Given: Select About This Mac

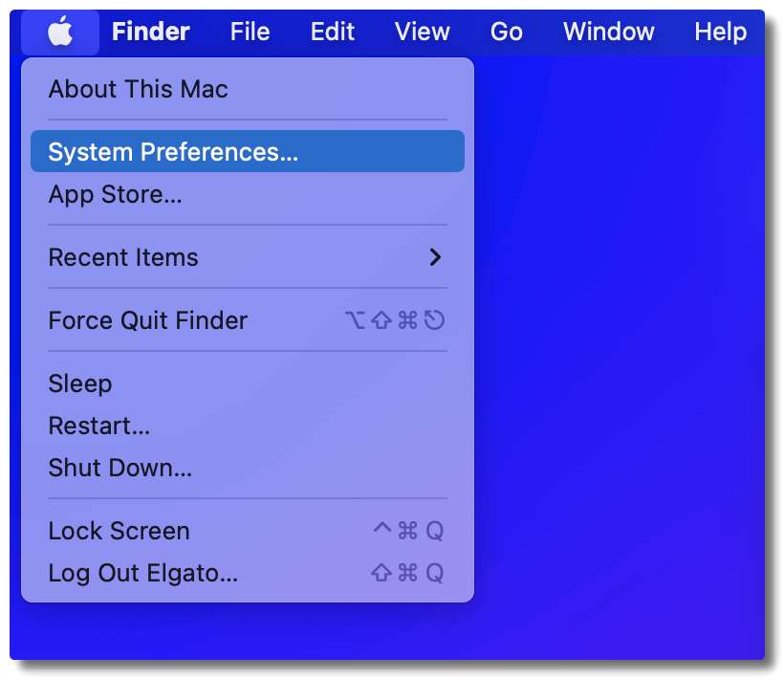Looking at the screenshot, I should (x=138, y=90).
